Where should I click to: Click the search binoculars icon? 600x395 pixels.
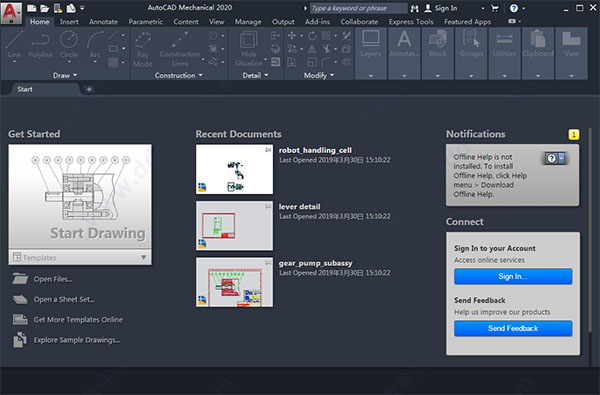tap(414, 8)
